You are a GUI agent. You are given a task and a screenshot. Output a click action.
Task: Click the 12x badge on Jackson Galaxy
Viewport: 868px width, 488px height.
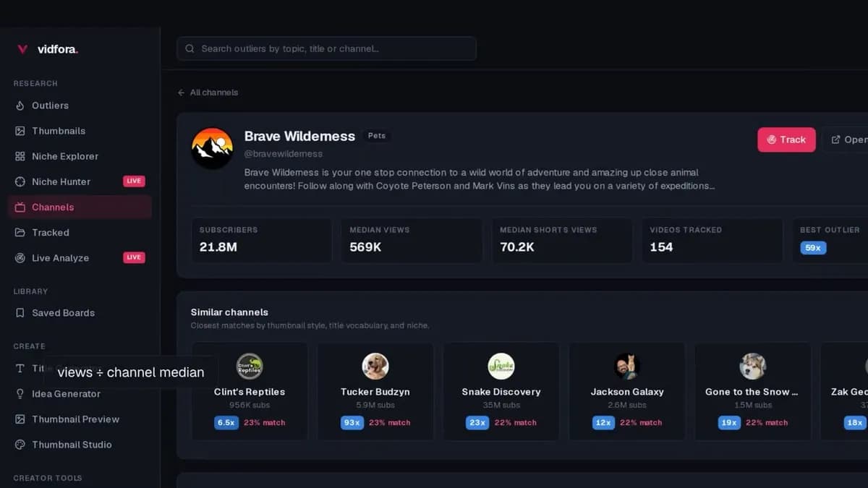pyautogui.click(x=603, y=422)
